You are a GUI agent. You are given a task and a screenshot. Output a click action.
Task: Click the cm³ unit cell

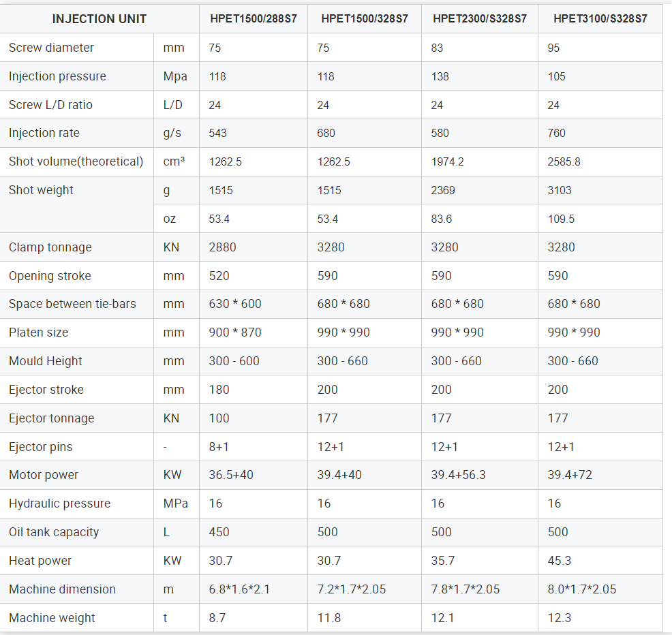coord(174,162)
